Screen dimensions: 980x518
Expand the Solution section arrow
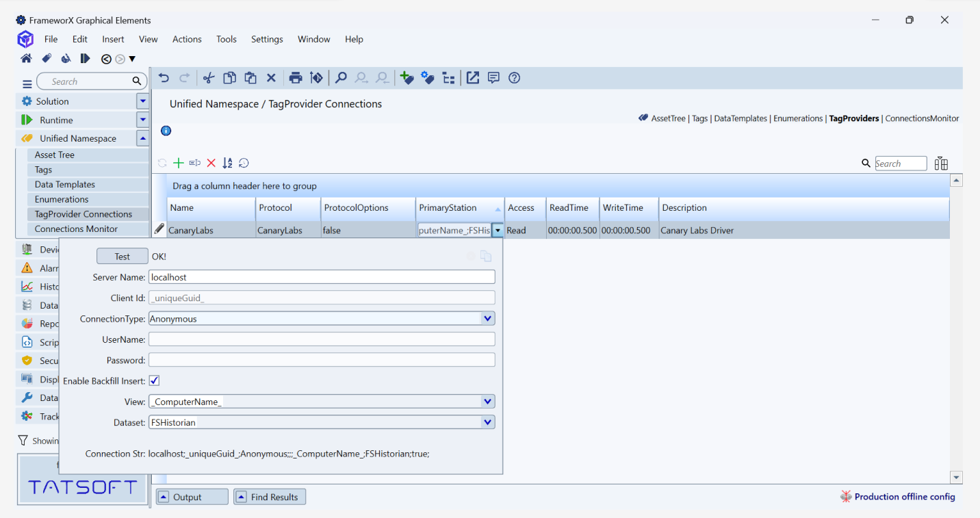[142, 101]
